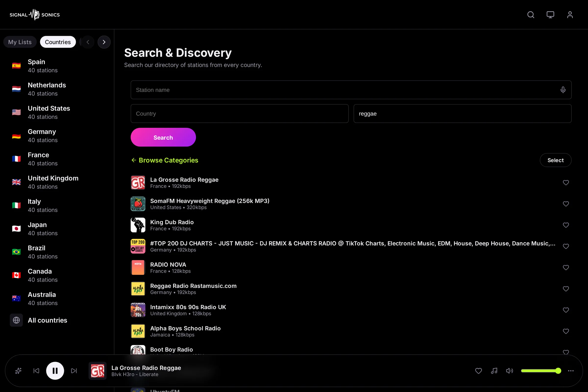Click the Netherlands flag icon
Screen dimensions: 588x392
16,89
